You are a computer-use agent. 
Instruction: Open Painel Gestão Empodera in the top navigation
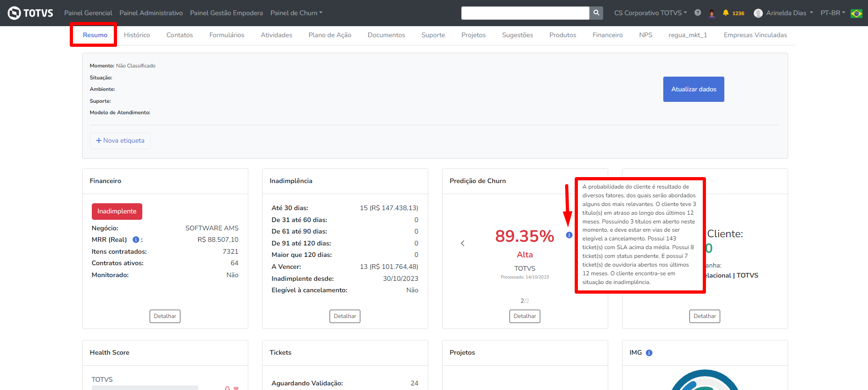[x=226, y=13]
